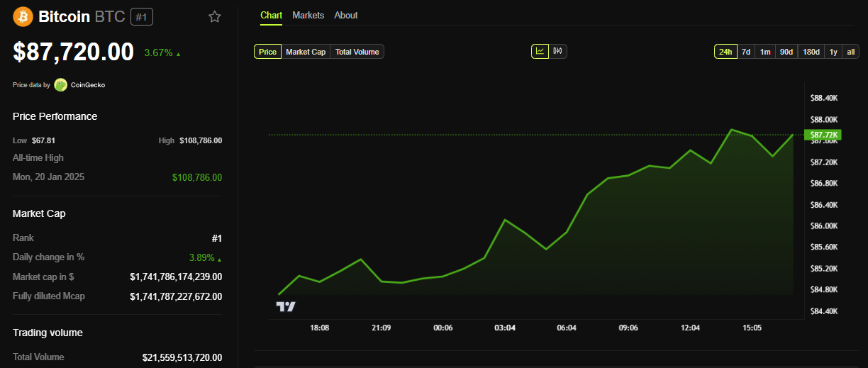Screen dimensions: 868x368
Task: Click the Bitcoin orange logo icon
Action: (x=23, y=16)
